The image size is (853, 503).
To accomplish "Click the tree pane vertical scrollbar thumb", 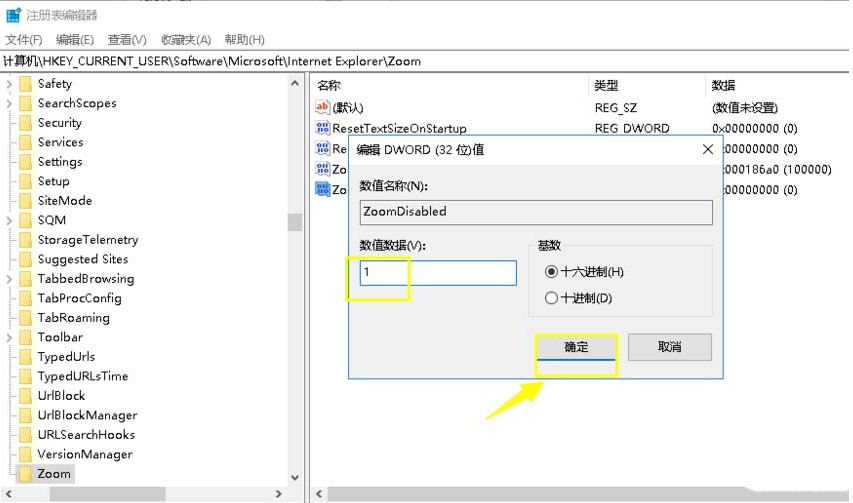I will coord(295,222).
